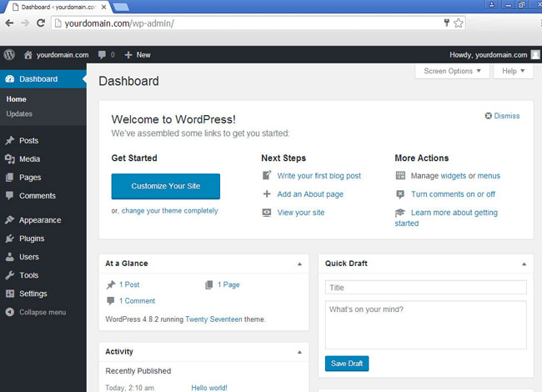The height and width of the screenshot is (392, 542).
Task: Open the Twenty Seventeen theme link
Action: (213, 319)
